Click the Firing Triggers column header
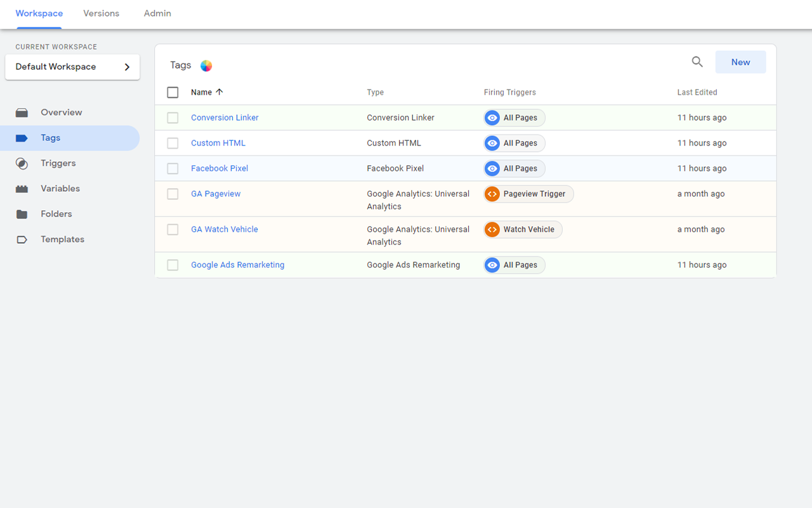This screenshot has height=508, width=812. coord(510,92)
